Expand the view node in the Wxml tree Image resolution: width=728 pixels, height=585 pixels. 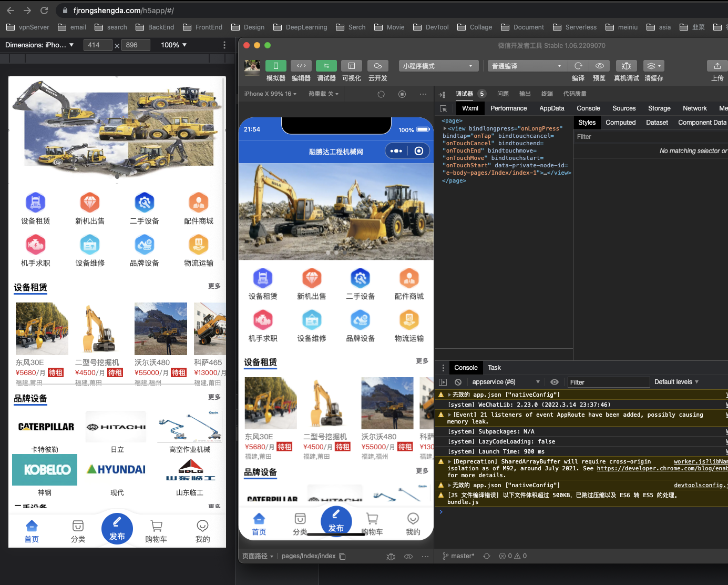[x=445, y=128]
